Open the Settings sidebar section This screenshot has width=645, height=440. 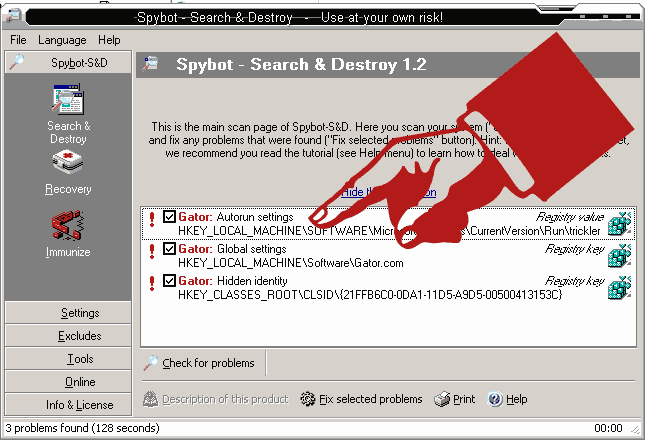coord(68,313)
